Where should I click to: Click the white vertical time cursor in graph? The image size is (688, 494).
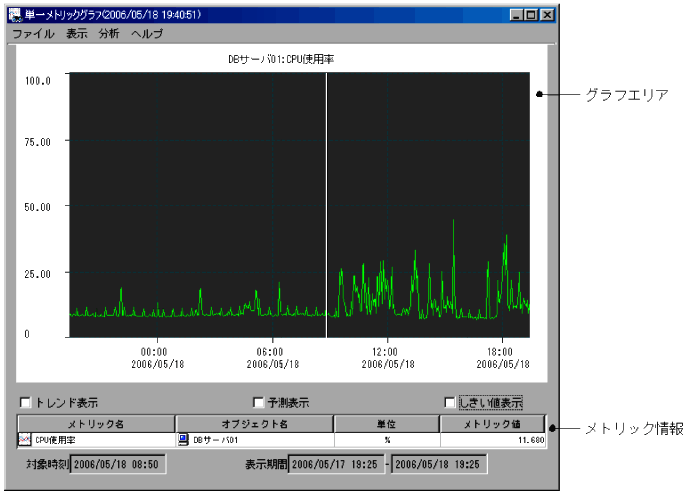click(326, 205)
